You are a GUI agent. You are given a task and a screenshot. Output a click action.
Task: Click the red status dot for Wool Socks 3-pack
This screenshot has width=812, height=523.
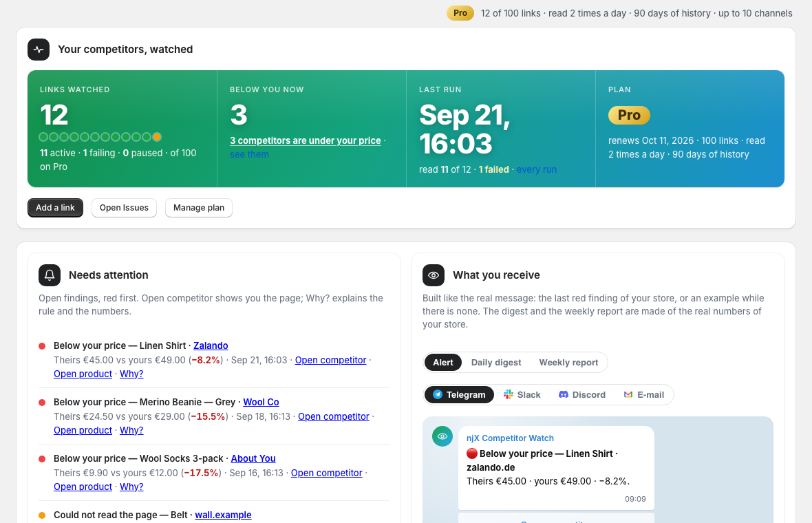click(x=42, y=459)
